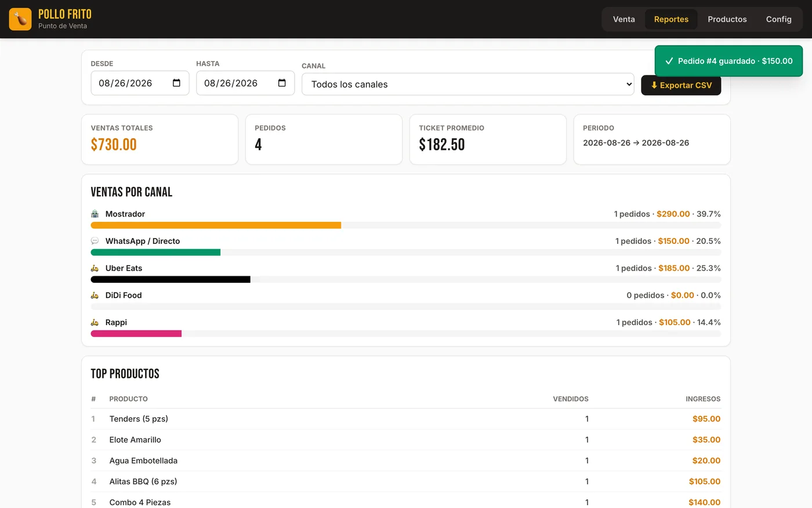Open the Venta tab

click(624, 19)
